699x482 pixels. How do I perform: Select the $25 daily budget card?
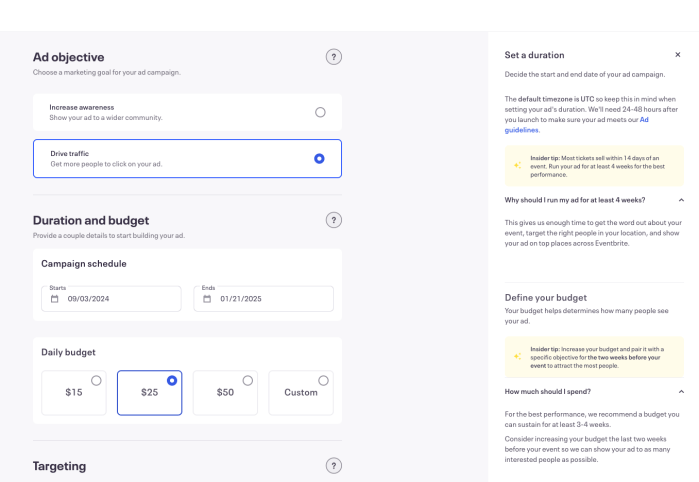(x=149, y=392)
